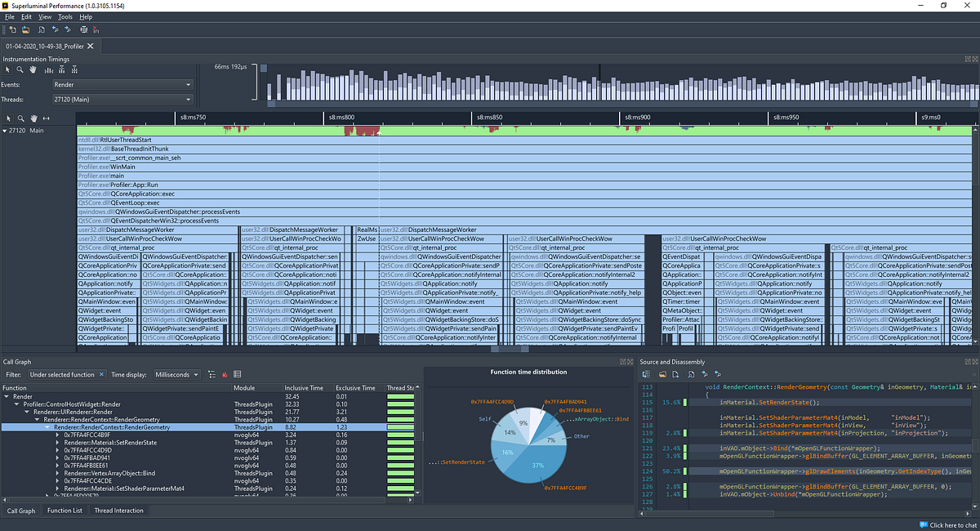Click the red X clear toolbar icon
This screenshot has height=531, width=980.
tap(96, 30)
